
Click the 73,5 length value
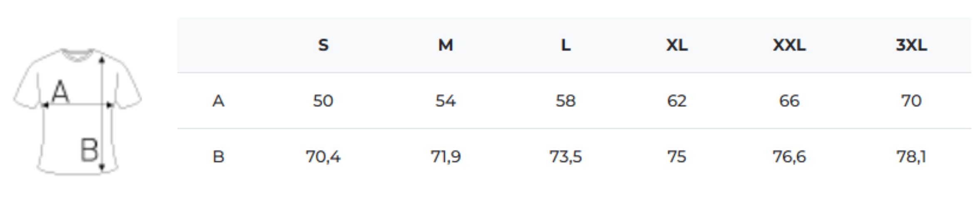pos(565,157)
